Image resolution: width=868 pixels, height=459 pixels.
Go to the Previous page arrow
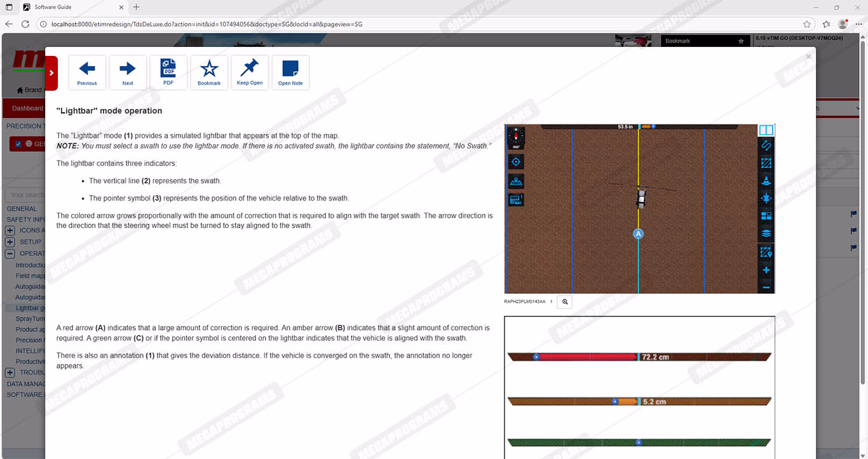coord(87,72)
